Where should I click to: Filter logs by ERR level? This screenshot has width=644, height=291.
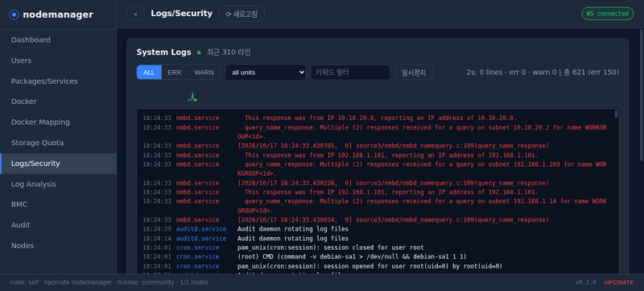tap(175, 73)
